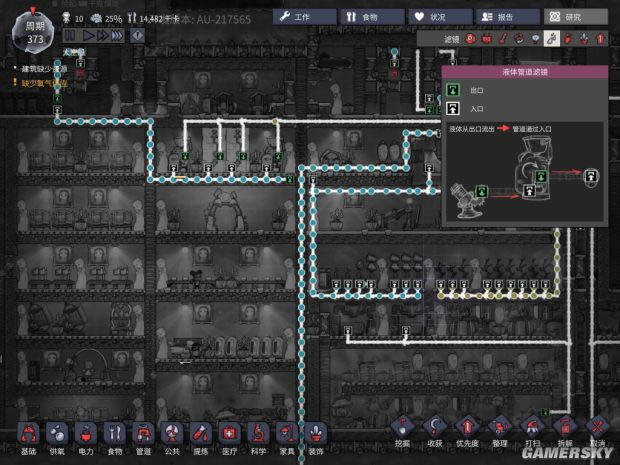The width and height of the screenshot is (620, 465).
Task: Open the 管道 (Plumbing) build category
Action: pyautogui.click(x=143, y=434)
